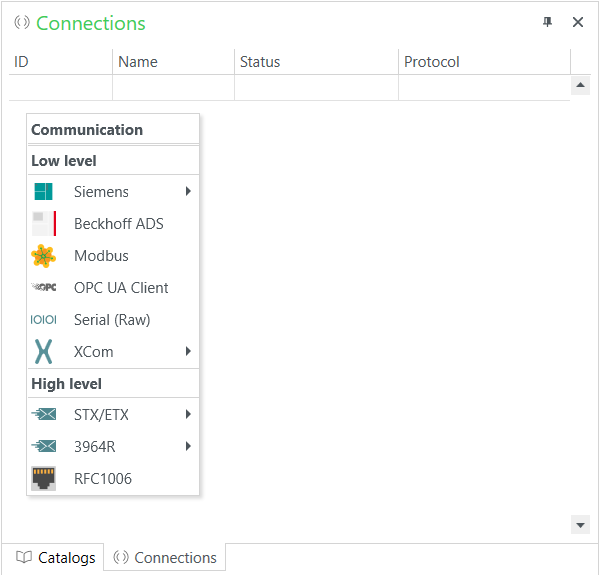Switch to the Catalogs tab
The image size is (600, 575).
[x=56, y=558]
